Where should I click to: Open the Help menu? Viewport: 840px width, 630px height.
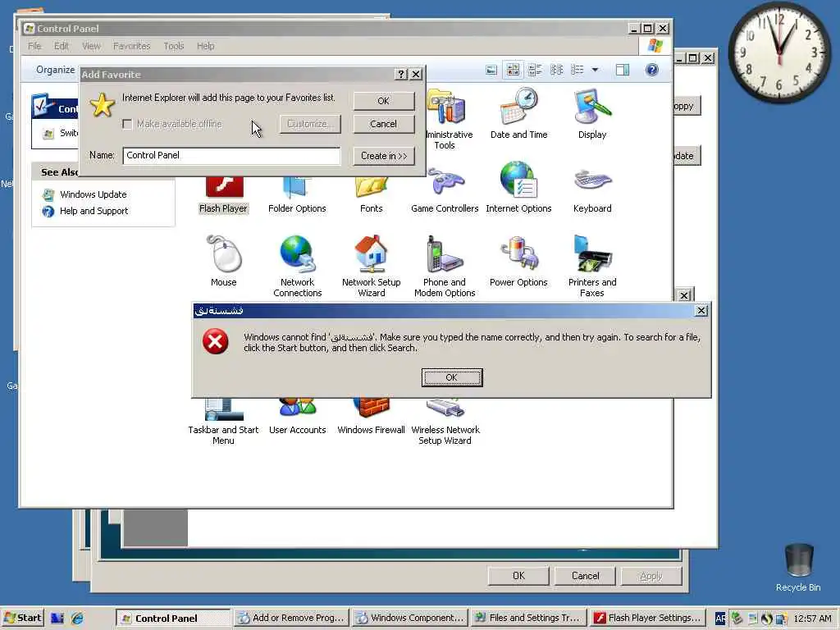click(x=205, y=46)
